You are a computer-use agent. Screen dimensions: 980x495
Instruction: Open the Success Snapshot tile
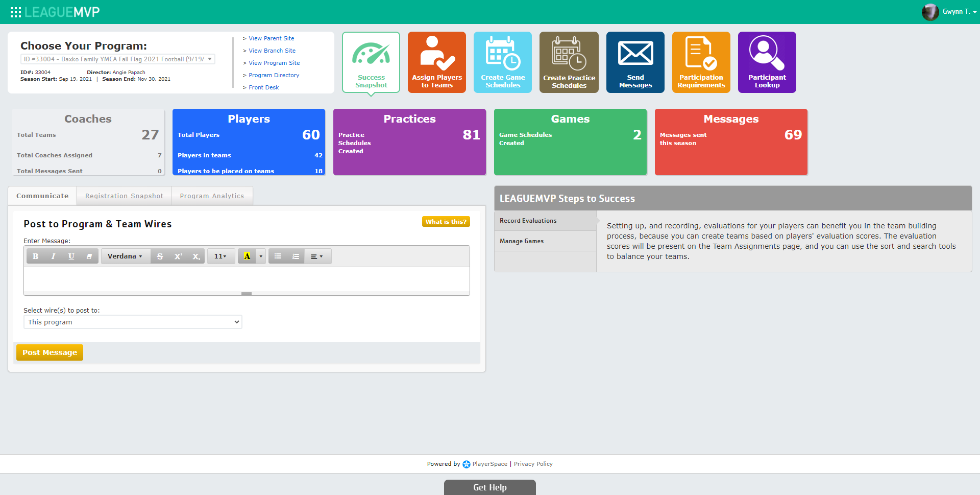click(x=371, y=62)
